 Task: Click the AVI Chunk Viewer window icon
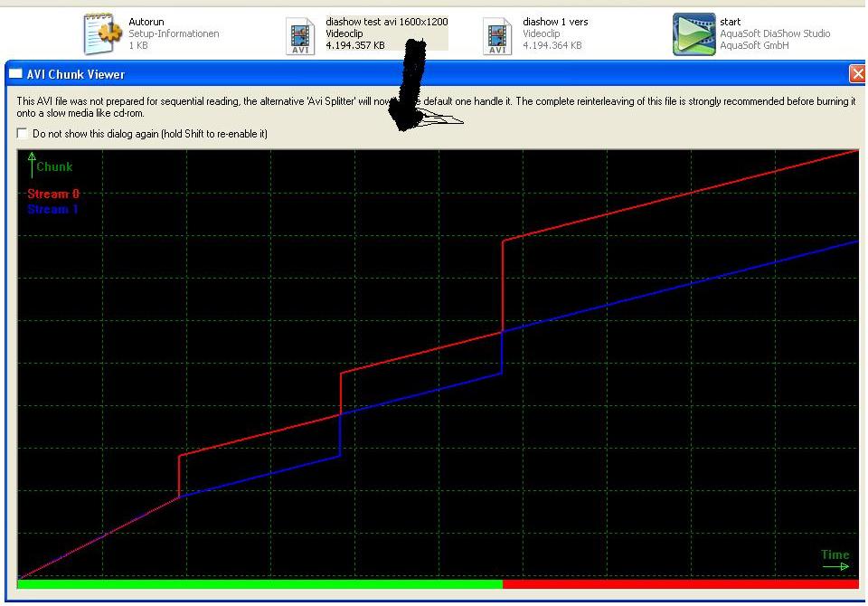pyautogui.click(x=15, y=74)
